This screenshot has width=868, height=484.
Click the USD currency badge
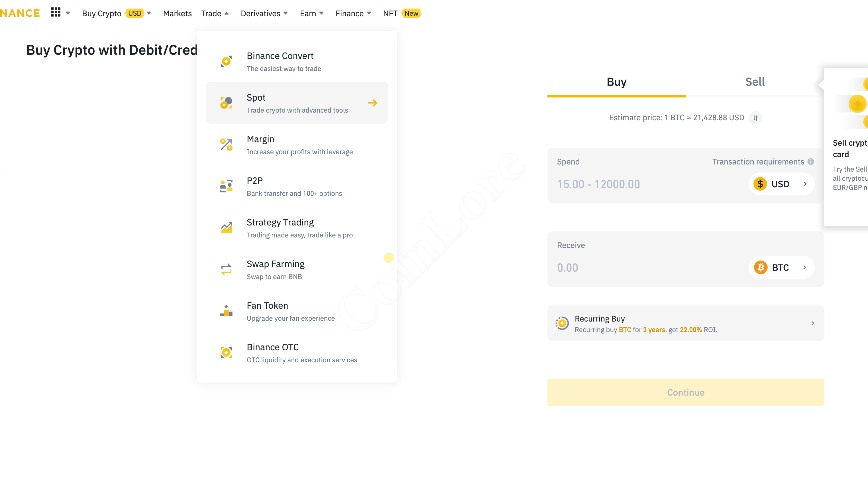click(x=135, y=13)
